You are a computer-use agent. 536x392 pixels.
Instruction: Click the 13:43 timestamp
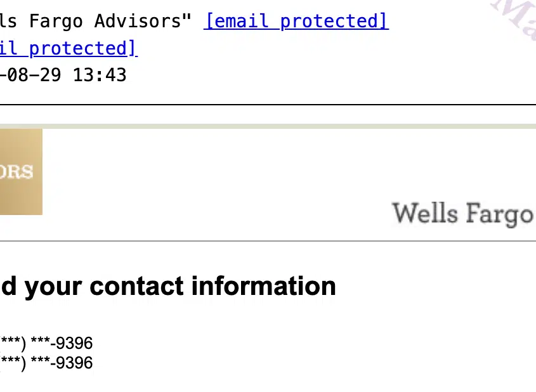tap(100, 75)
